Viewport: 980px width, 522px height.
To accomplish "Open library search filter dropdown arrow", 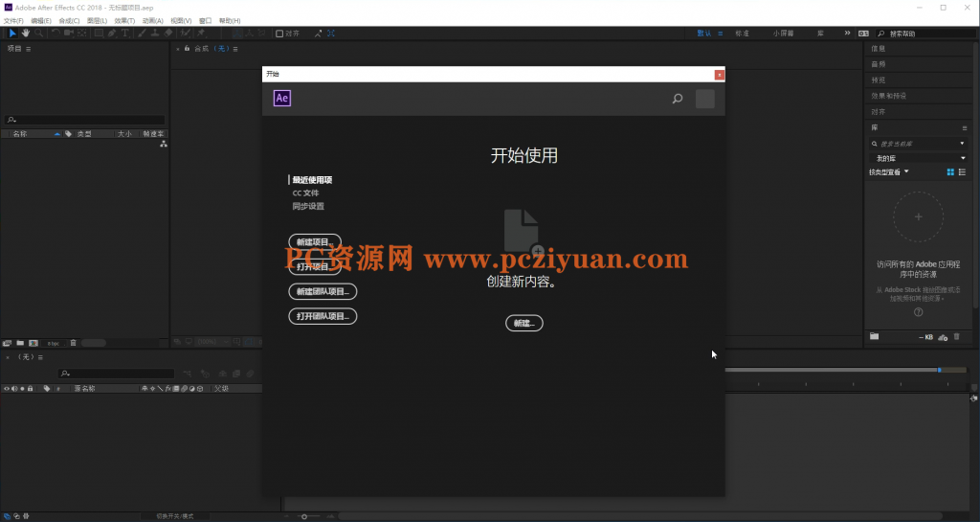I will click(962, 144).
